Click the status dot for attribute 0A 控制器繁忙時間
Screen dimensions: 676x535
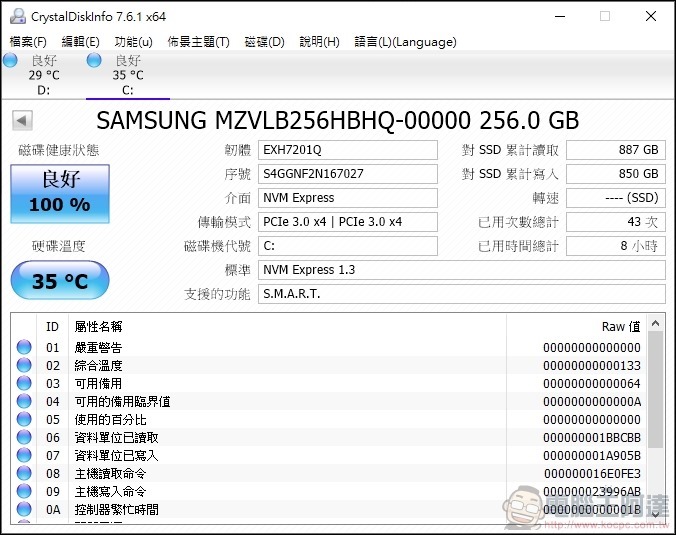click(24, 510)
